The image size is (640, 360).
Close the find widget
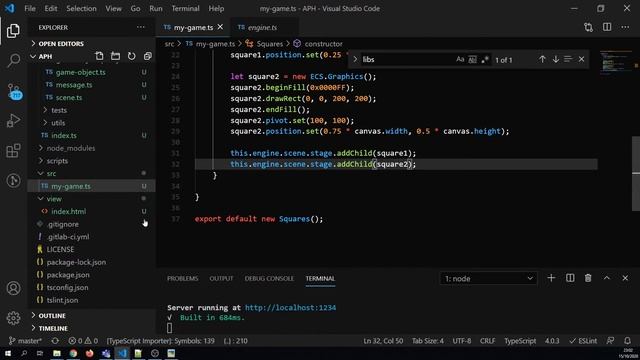(581, 59)
